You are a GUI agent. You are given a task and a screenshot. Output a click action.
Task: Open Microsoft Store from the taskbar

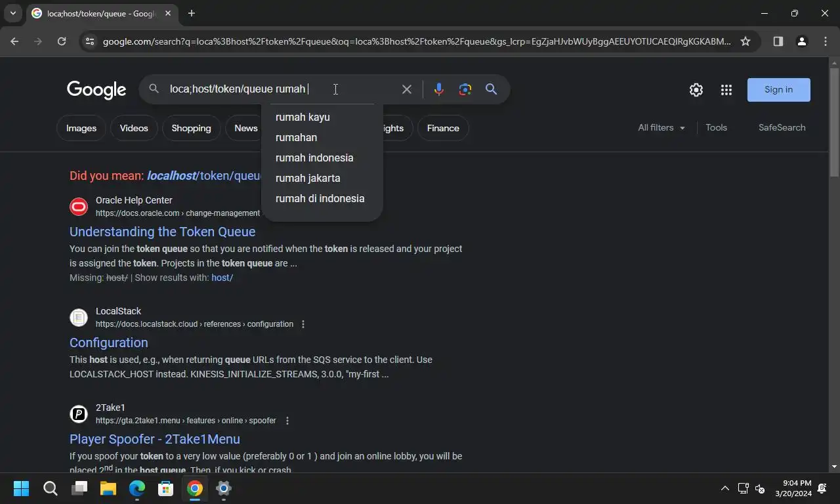click(x=166, y=488)
